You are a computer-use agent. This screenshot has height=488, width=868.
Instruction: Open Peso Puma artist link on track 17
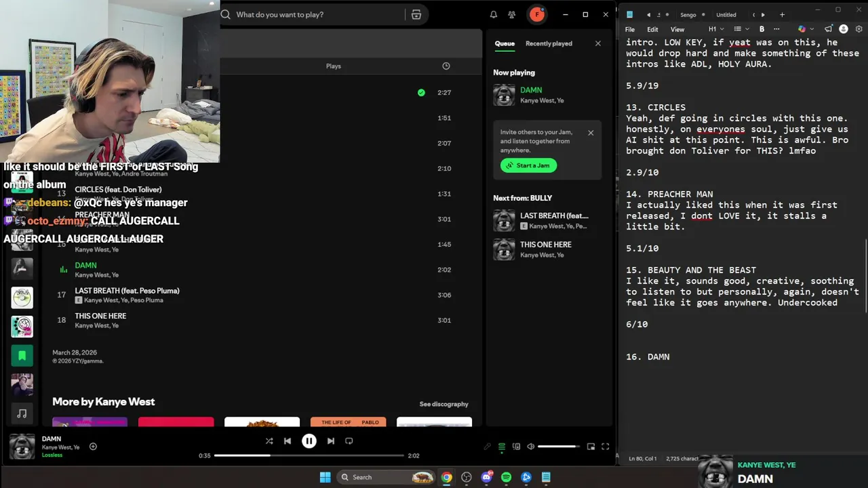[146, 300]
